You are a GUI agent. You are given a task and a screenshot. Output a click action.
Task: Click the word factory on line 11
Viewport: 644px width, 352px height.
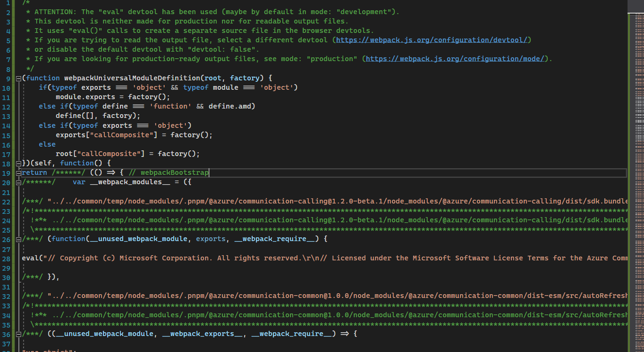(141, 96)
